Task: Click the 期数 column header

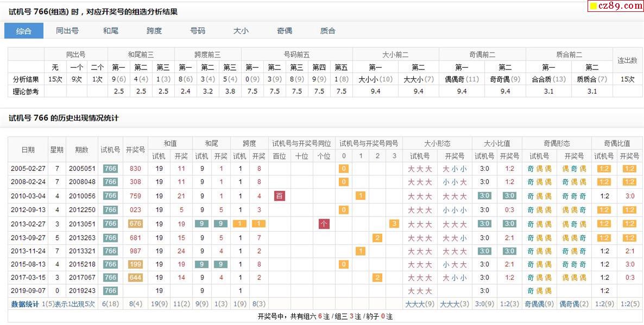Action: (x=82, y=150)
